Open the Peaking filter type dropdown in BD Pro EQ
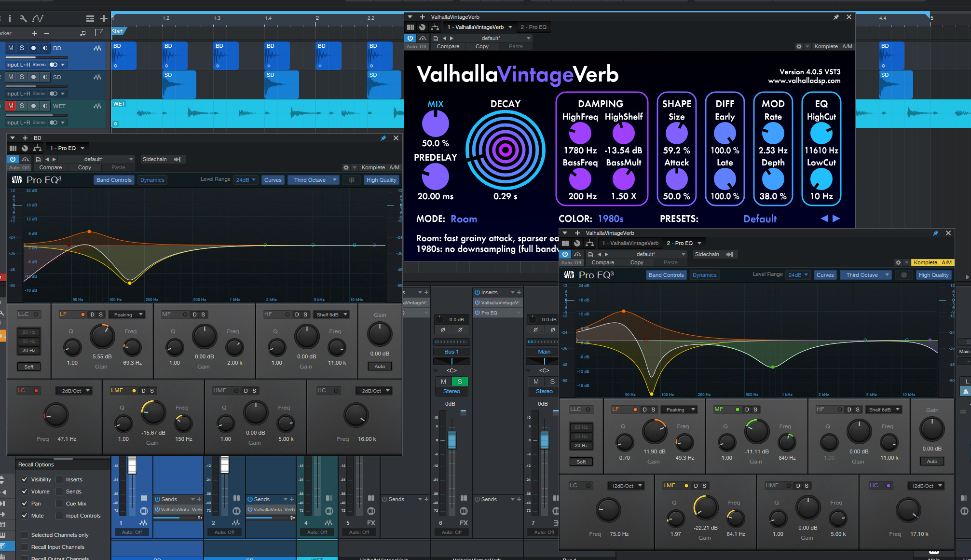Screen dimensions: 971x560 click(127, 314)
